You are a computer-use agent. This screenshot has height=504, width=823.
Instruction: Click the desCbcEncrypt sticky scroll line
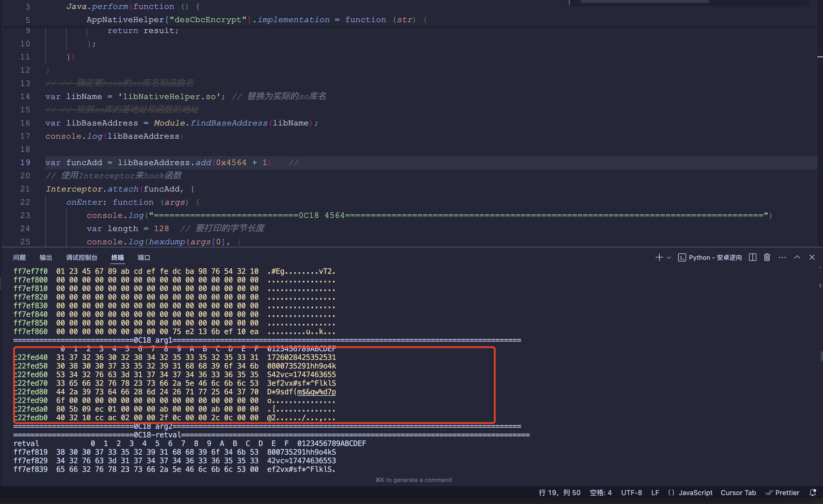409,20
